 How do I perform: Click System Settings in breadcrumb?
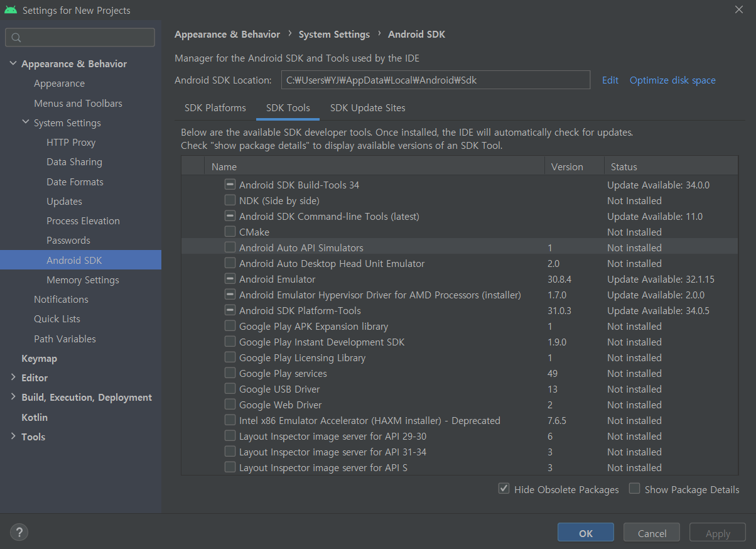pyautogui.click(x=334, y=35)
